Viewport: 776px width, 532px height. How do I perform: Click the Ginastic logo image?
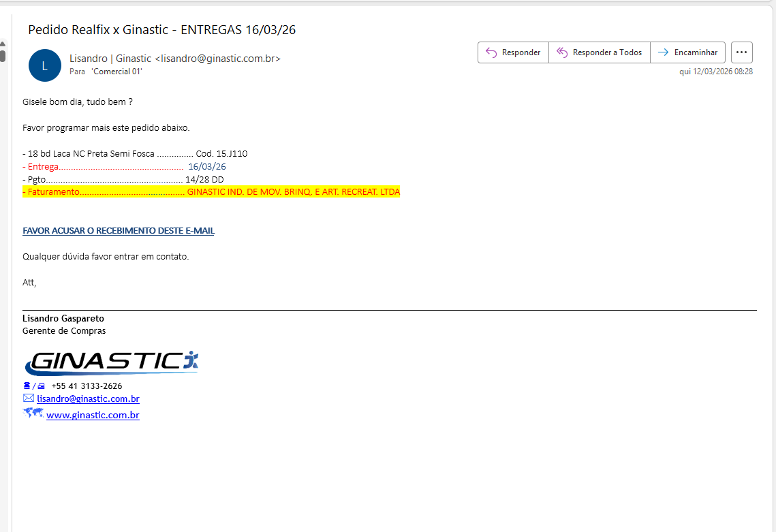[x=111, y=362]
